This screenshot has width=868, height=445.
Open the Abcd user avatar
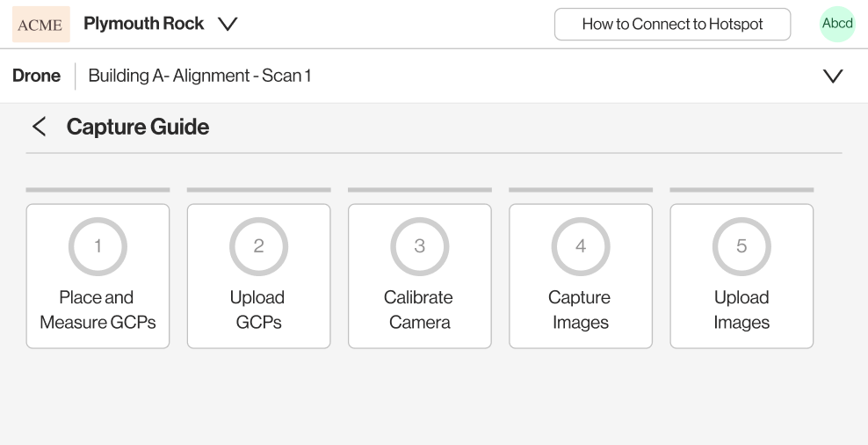point(837,24)
